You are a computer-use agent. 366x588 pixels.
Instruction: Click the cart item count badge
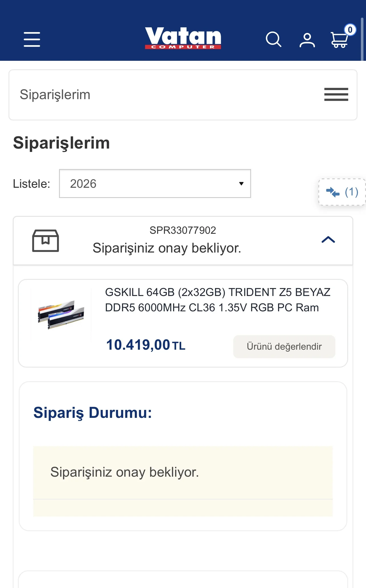(x=350, y=30)
